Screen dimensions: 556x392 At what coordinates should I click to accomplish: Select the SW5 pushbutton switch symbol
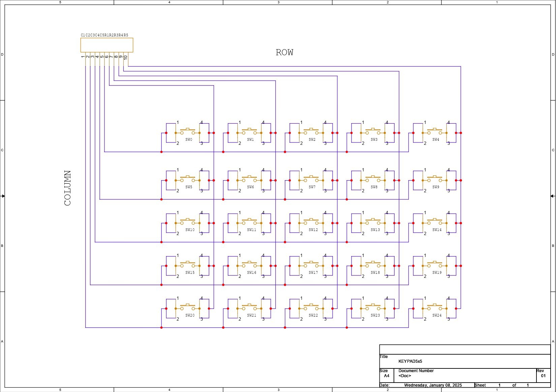[x=187, y=181]
